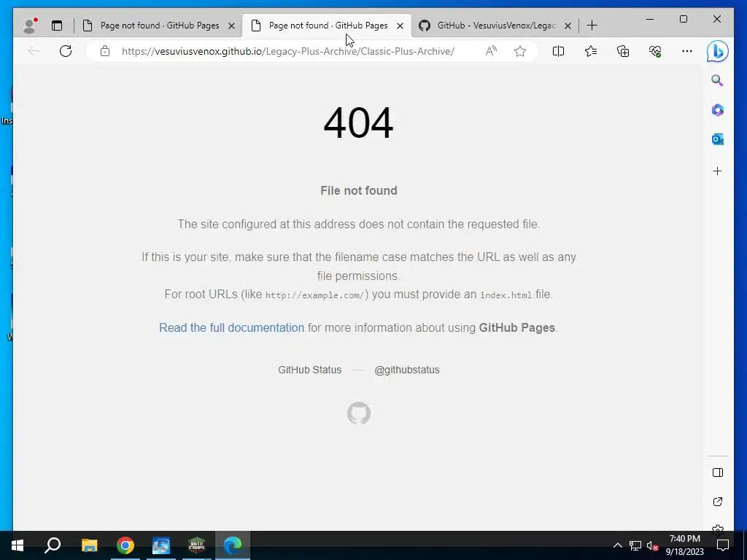Open File Explorer from taskbar
The width and height of the screenshot is (747, 560).
coord(89,545)
